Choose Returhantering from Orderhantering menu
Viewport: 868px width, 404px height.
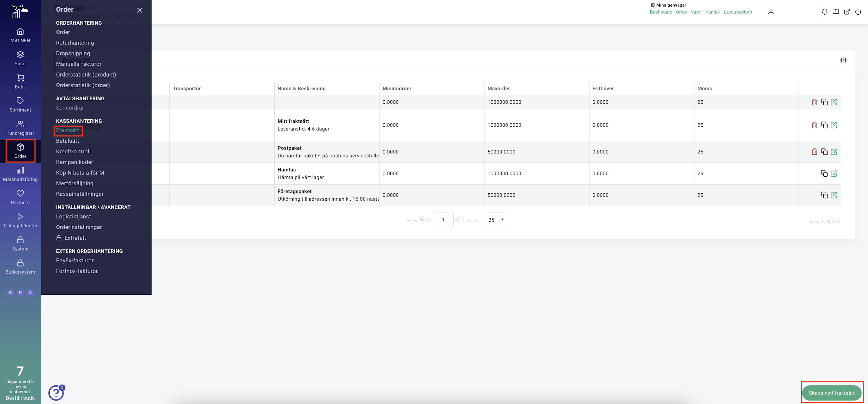click(x=75, y=43)
